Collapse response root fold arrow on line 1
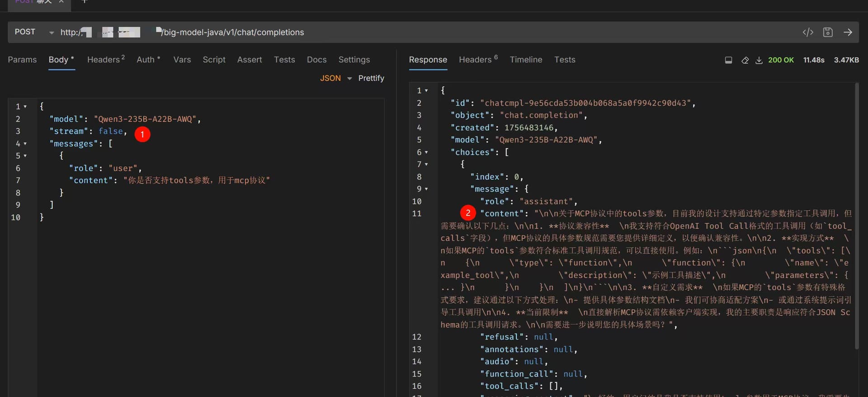 [x=426, y=91]
